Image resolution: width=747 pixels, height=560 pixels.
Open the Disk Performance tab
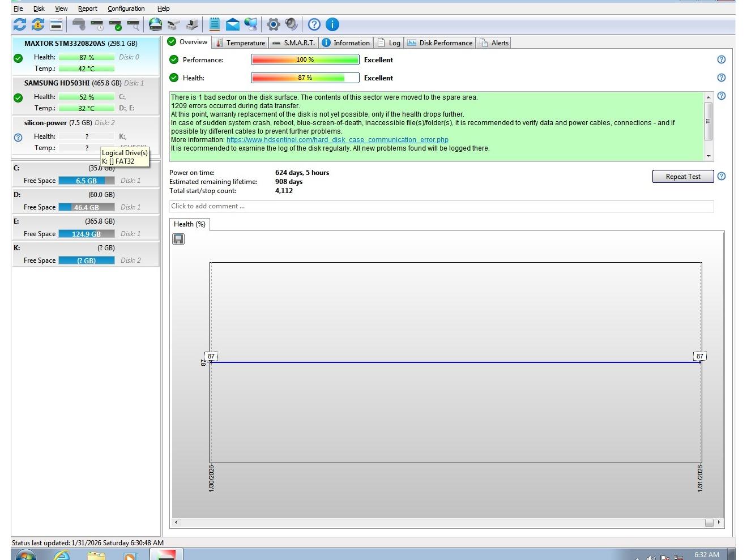tap(439, 43)
